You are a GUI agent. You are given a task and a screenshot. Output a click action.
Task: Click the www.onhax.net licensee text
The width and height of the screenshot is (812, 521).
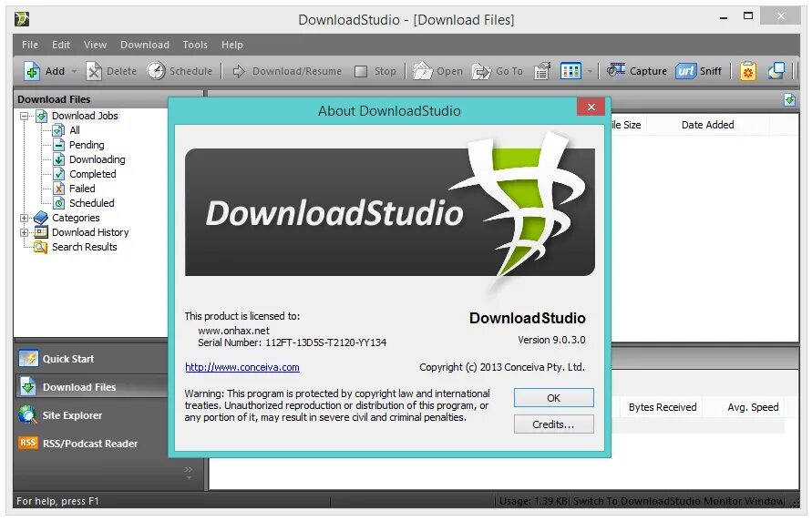[233, 331]
